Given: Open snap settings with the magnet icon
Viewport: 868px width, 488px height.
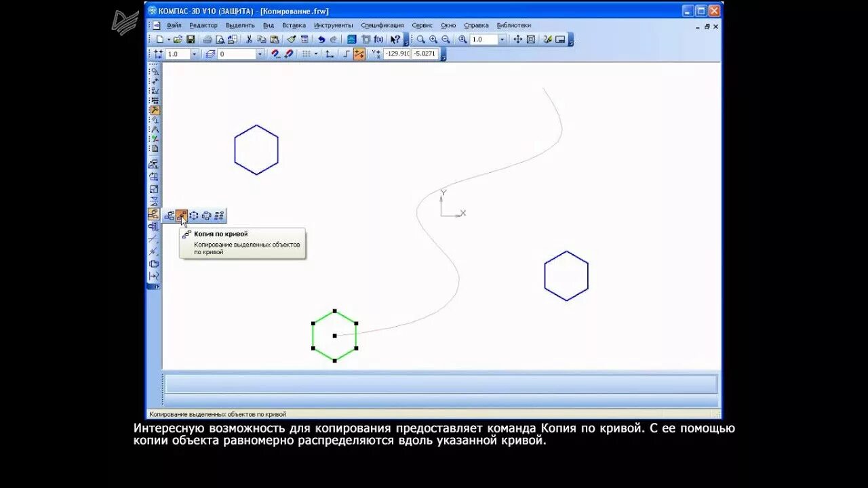Looking at the screenshot, I should coord(276,54).
